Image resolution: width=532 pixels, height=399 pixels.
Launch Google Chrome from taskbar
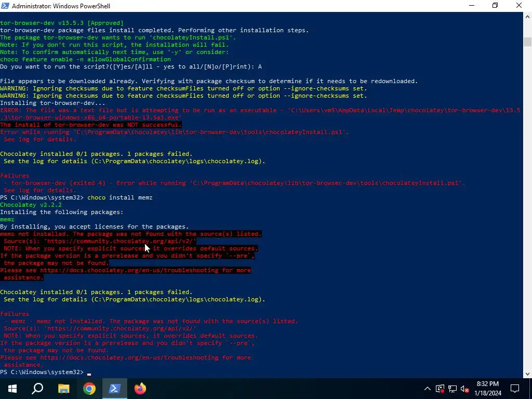89,389
